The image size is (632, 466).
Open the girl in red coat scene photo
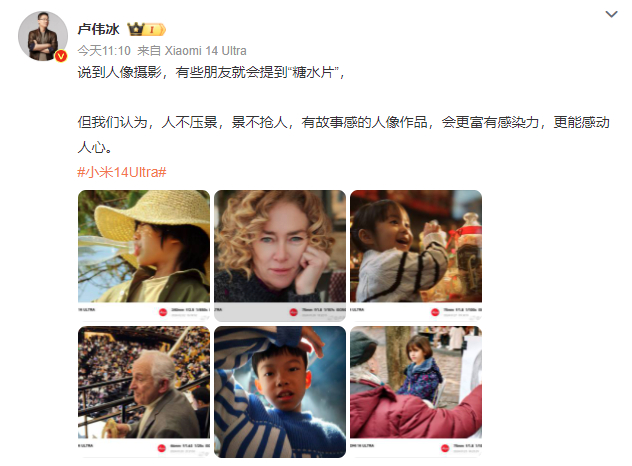416,392
